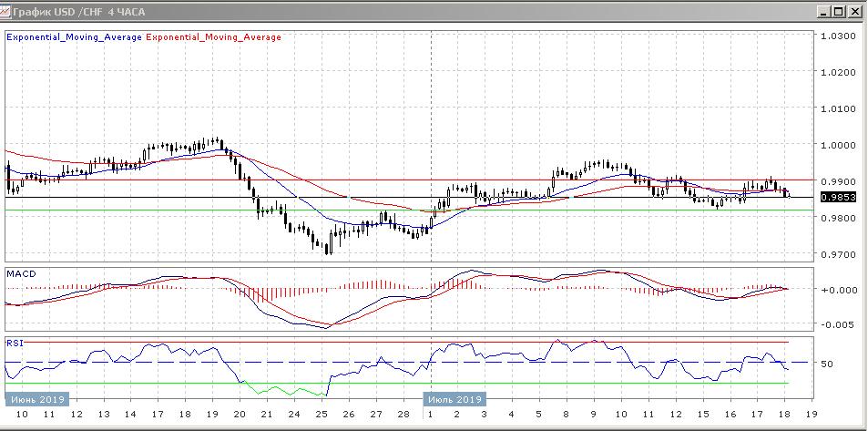
Task: Click the Июль 2019 month marker
Action: pos(454,399)
